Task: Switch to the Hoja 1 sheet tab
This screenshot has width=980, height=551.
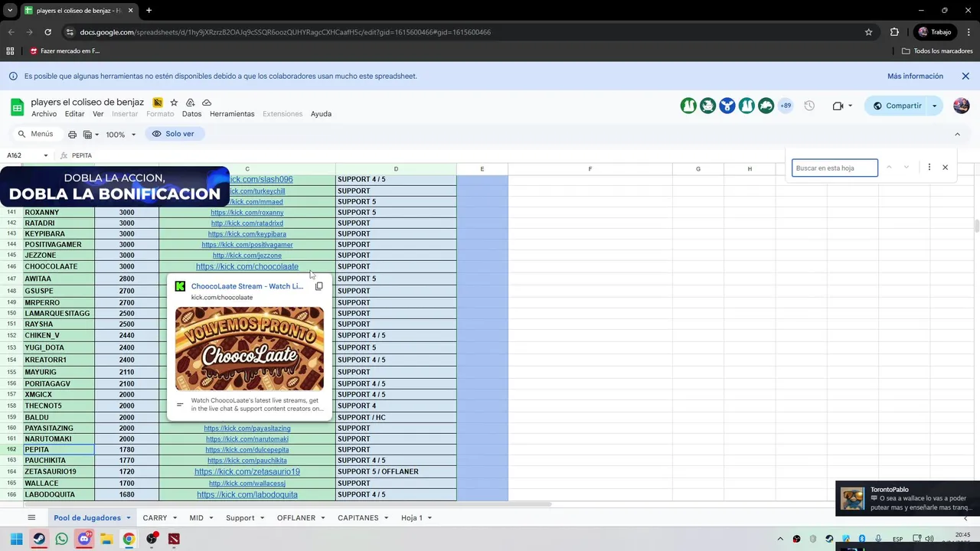Action: tap(411, 518)
